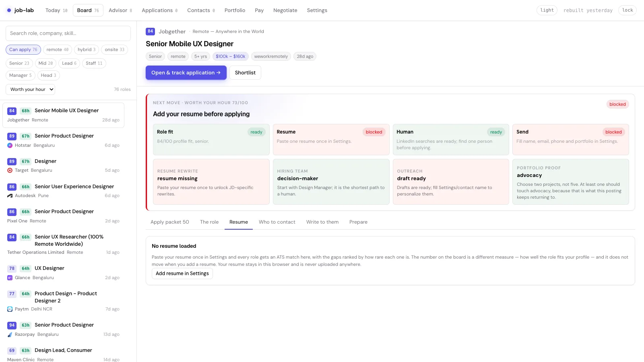Switch to The role tab

point(209,222)
